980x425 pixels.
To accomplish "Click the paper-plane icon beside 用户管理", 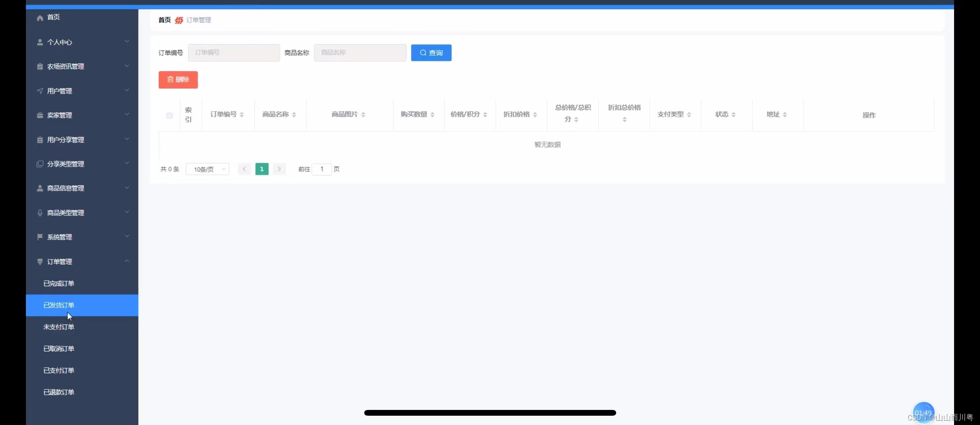I will pyautogui.click(x=40, y=91).
